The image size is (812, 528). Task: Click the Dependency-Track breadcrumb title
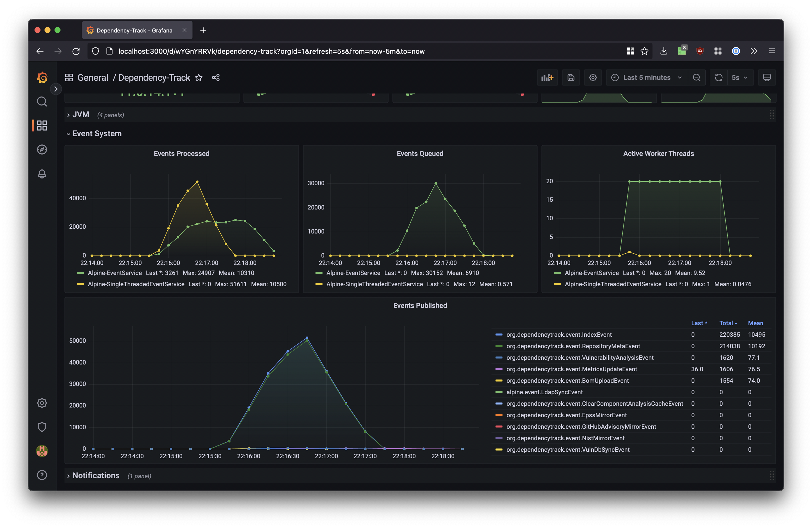click(154, 78)
